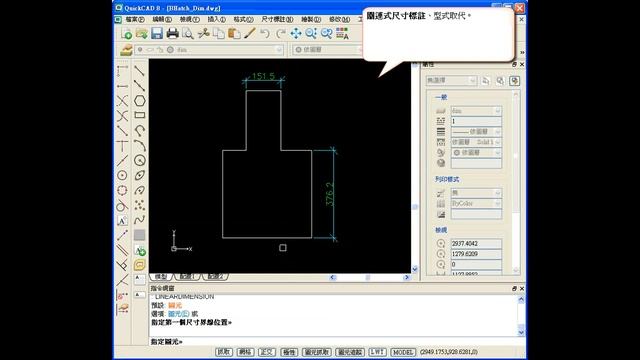The height and width of the screenshot is (360, 640).
Task: Select the Line tool in draw toolbar
Action: (140, 71)
